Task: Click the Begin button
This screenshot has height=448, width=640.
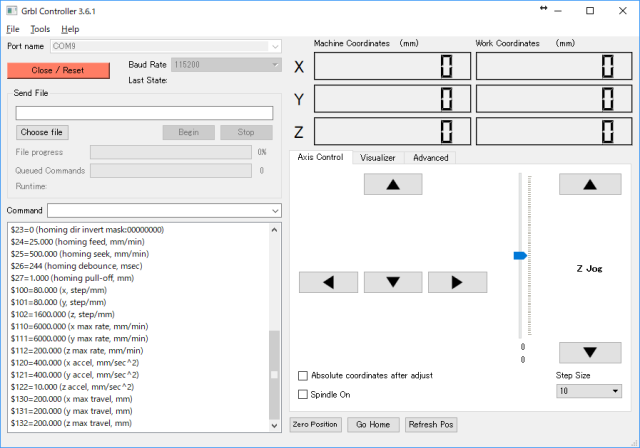Action: point(189,132)
